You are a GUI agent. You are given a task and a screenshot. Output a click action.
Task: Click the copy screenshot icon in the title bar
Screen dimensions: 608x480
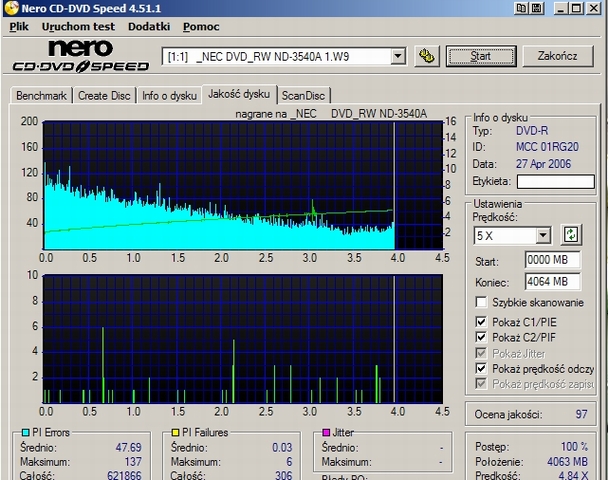[522, 8]
